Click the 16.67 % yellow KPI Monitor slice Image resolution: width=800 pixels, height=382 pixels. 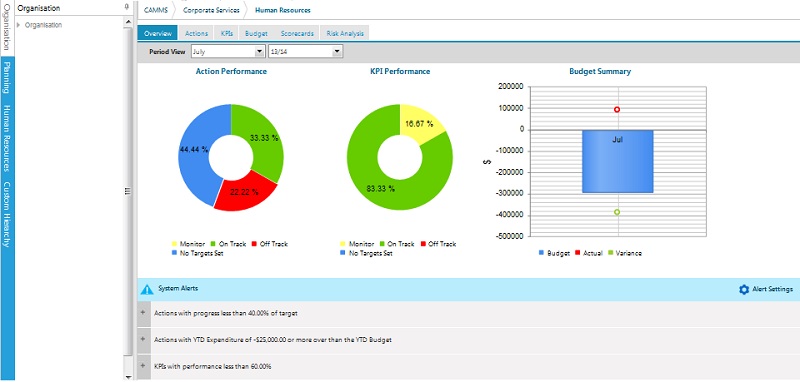419,123
